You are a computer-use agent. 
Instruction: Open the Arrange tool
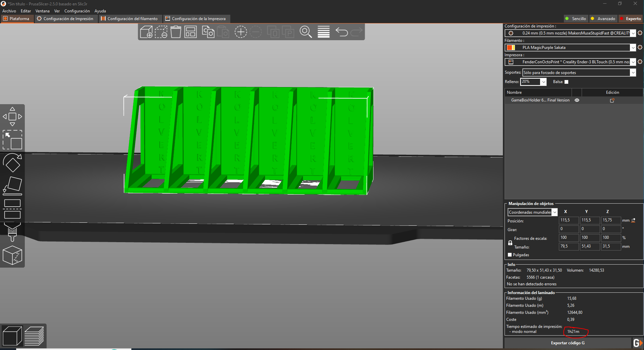(x=190, y=32)
